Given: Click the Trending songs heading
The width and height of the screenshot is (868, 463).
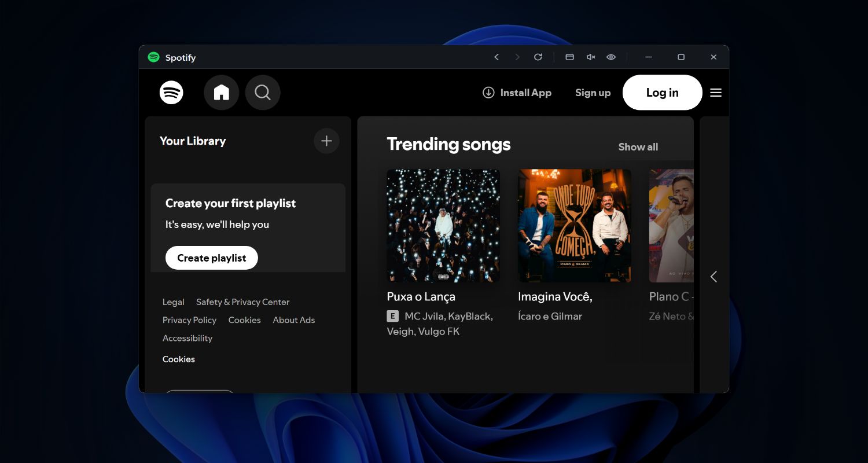Looking at the screenshot, I should click(448, 144).
